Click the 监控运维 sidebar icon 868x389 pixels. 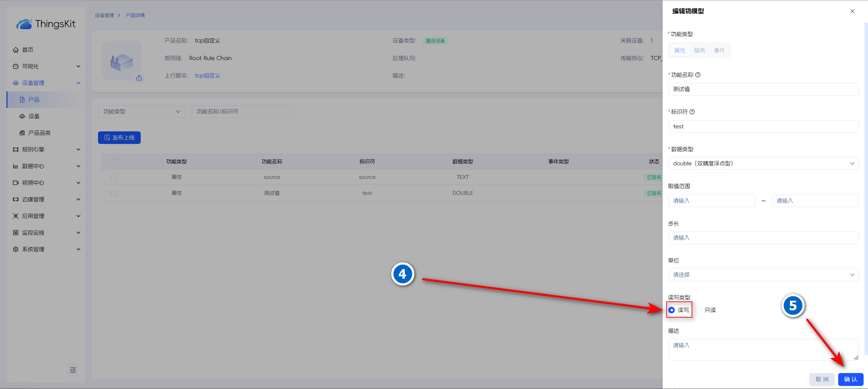pos(16,233)
